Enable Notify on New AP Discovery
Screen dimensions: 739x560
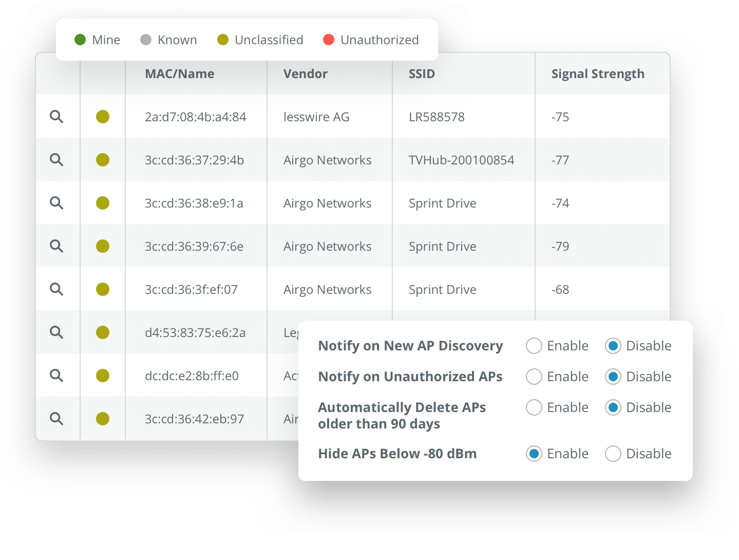coord(534,346)
